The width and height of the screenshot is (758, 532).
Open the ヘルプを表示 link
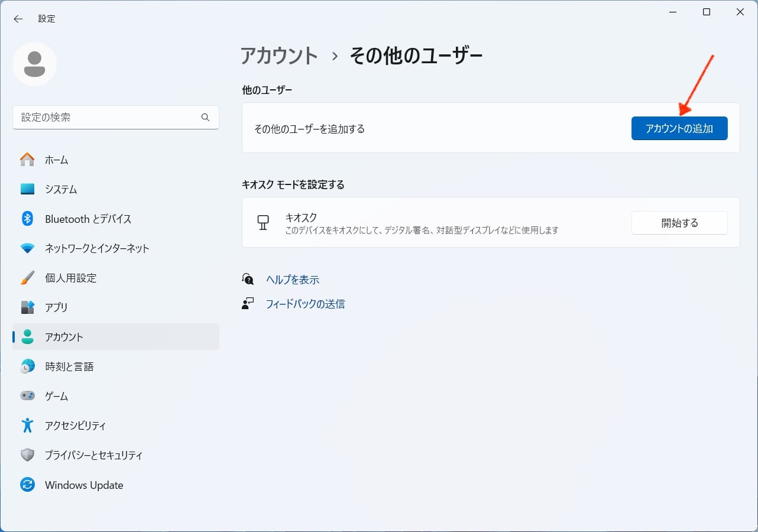(293, 279)
